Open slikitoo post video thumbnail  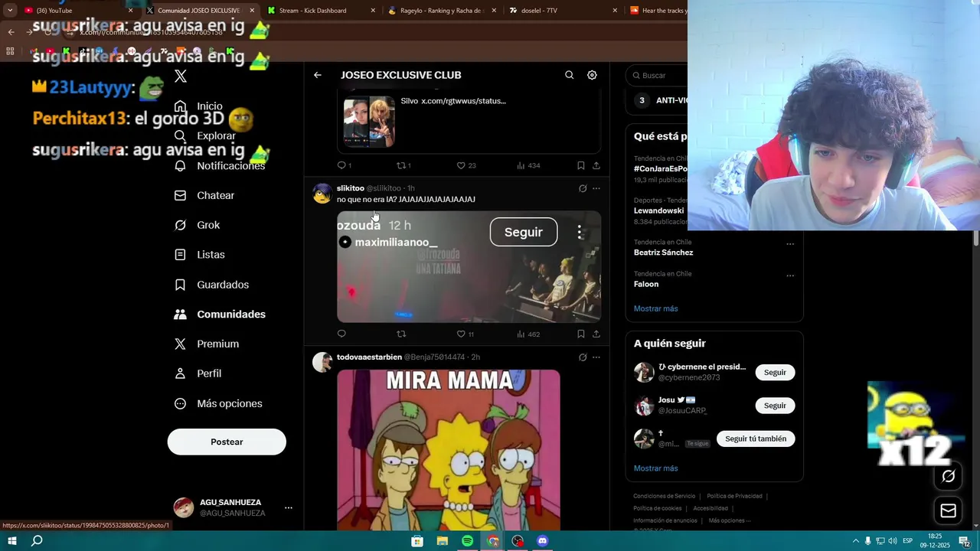(x=469, y=267)
